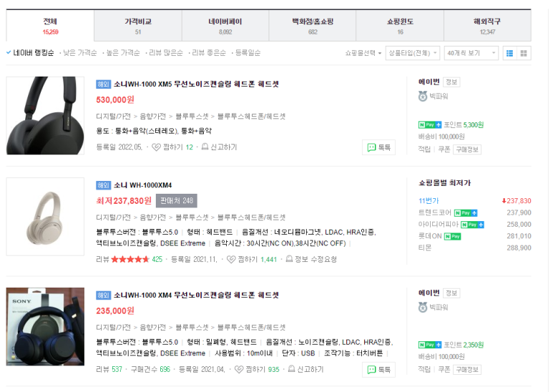Click 아이디어피아 seller link
553x392 pixels.
pyautogui.click(x=438, y=225)
